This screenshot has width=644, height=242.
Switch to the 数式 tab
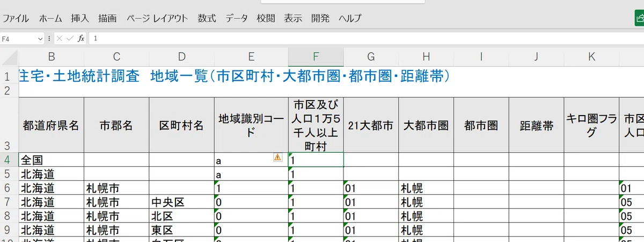[207, 18]
